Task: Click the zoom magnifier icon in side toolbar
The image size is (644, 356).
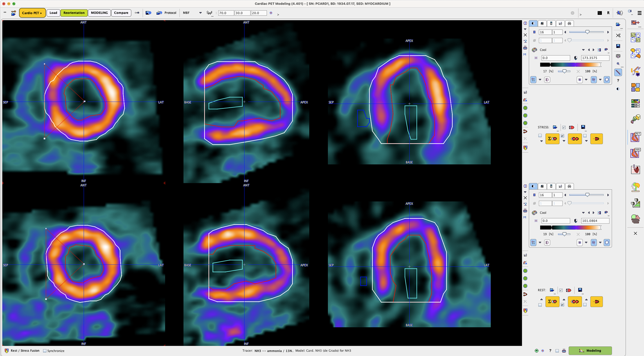Action: (618, 64)
